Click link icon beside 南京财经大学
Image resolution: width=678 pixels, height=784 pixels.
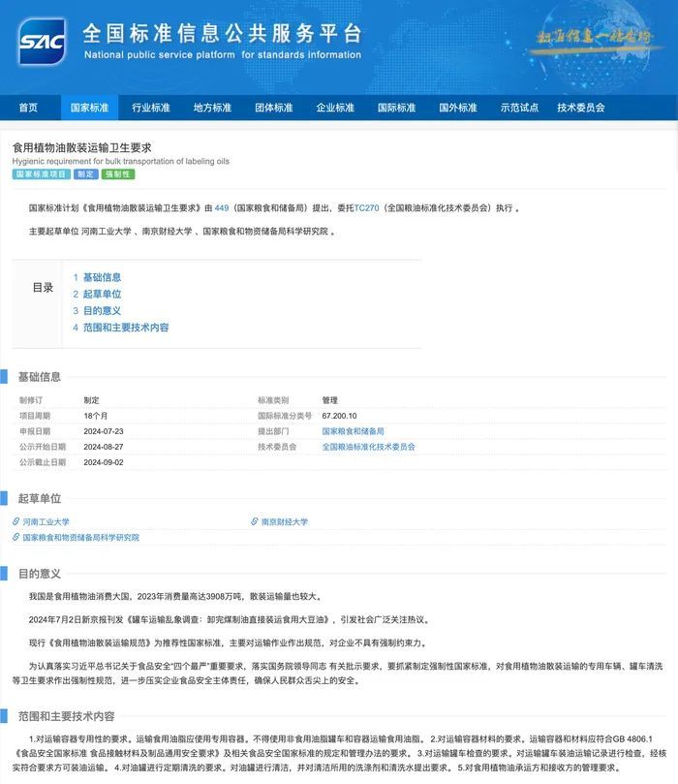pos(255,522)
